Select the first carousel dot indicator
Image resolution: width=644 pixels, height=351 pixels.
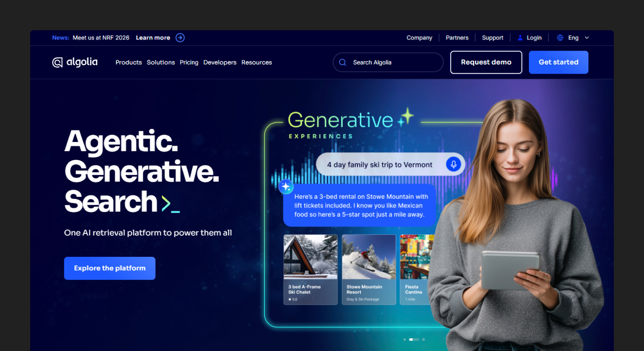pyautogui.click(x=405, y=339)
